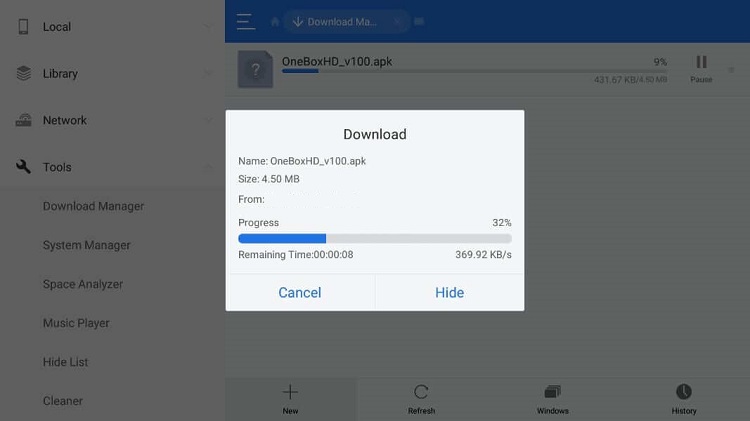Click the 9% value in download row

coord(660,62)
